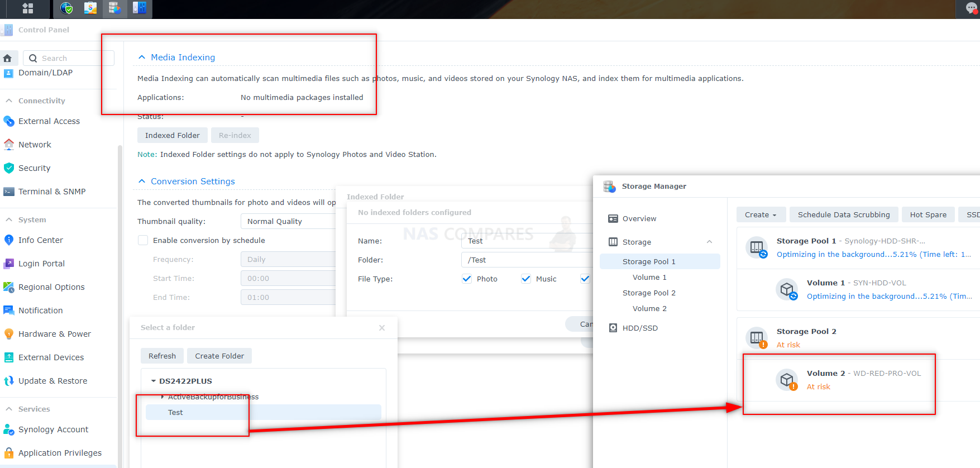Image resolution: width=980 pixels, height=468 pixels.
Task: Open Security settings in sidebar
Action: pos(34,168)
